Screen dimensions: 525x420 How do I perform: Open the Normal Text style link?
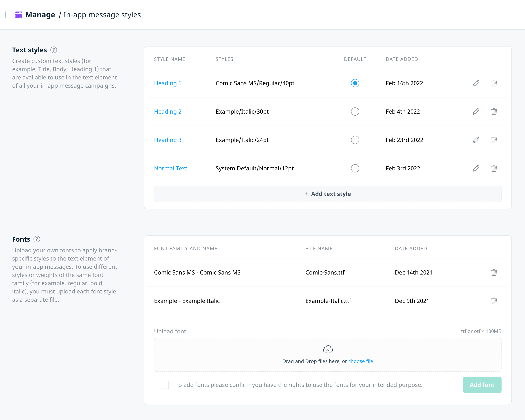point(170,168)
